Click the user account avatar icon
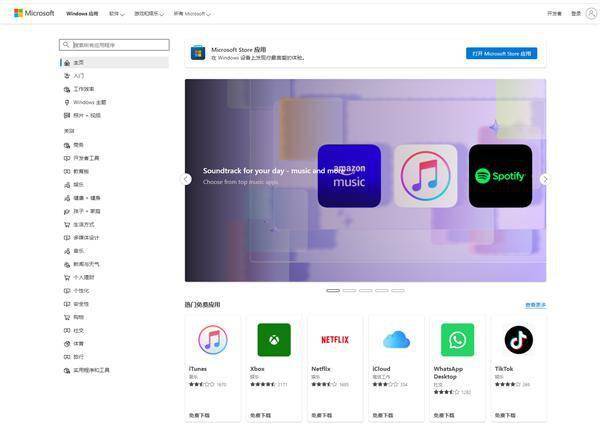600x425 pixels. [x=591, y=14]
